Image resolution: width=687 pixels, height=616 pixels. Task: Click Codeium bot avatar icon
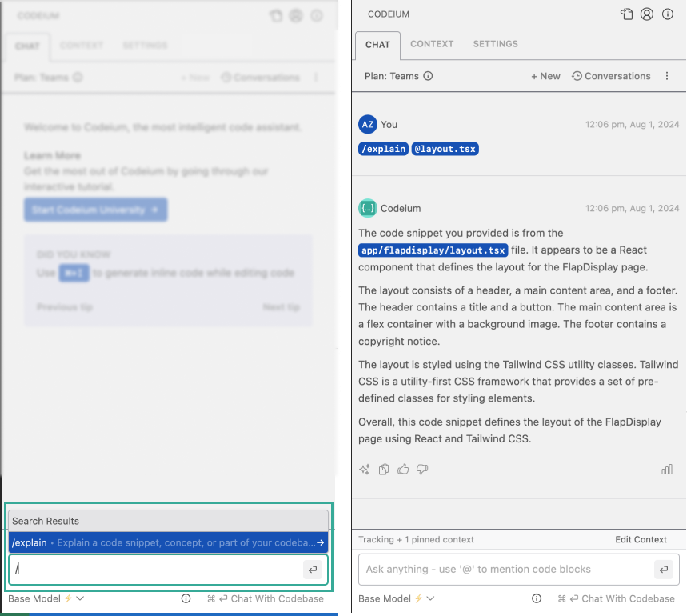tap(368, 208)
